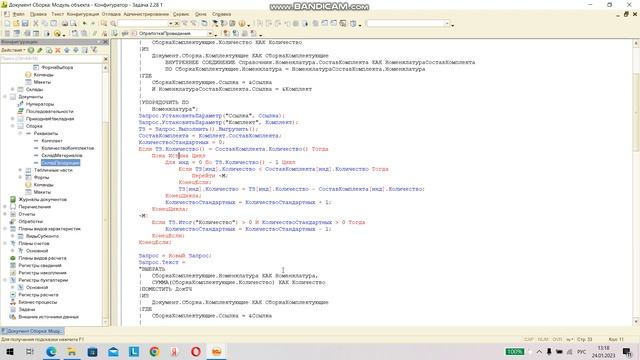Open the Сервис menu
640x360 pixels.
point(181,14)
